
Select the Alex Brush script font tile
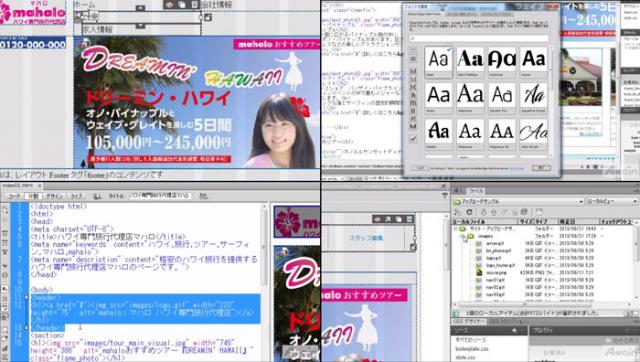pyautogui.click(x=534, y=134)
